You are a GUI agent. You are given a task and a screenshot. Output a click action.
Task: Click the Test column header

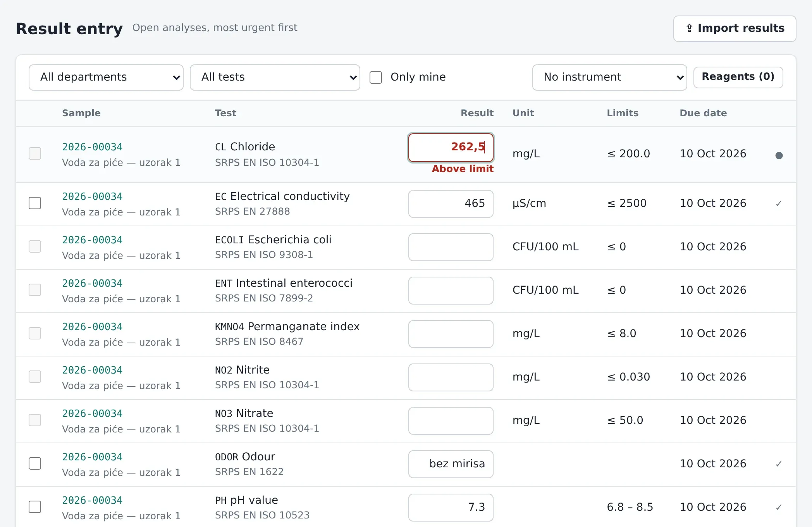[225, 113]
